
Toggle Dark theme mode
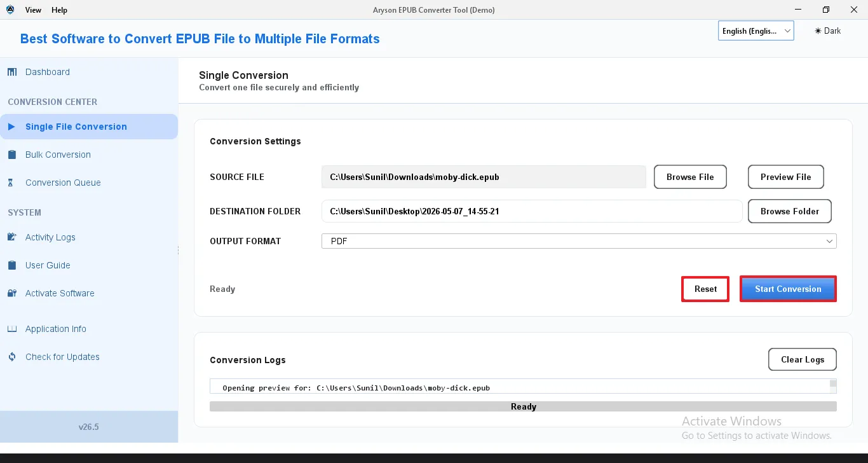(828, 31)
